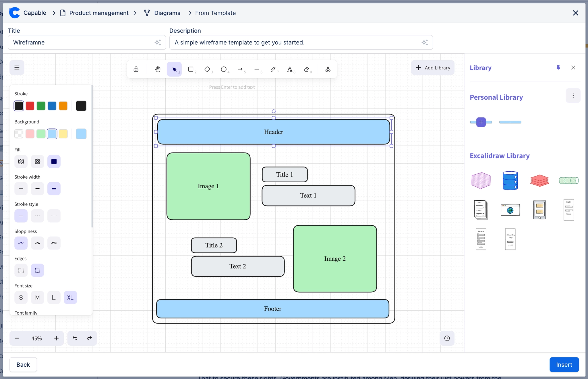Click the undo arrow
This screenshot has height=379, width=588.
75,338
